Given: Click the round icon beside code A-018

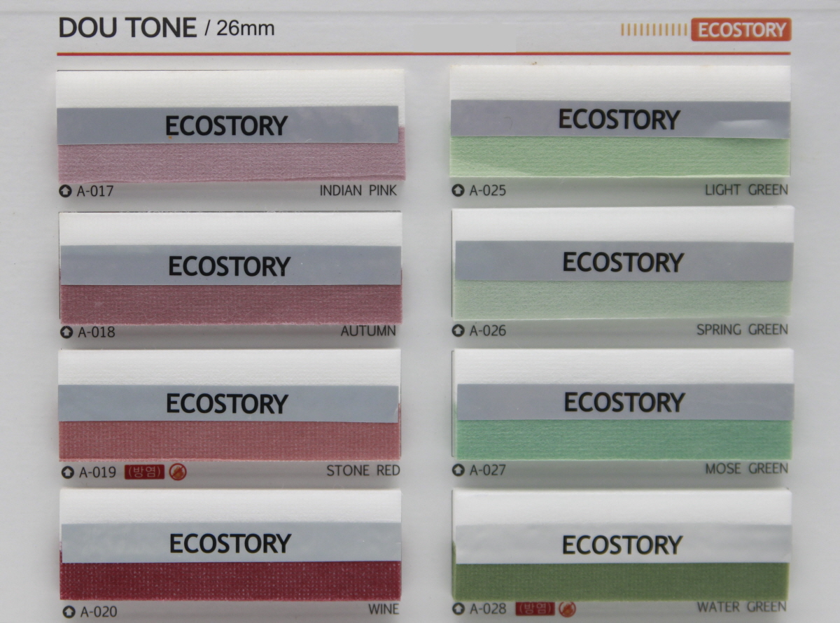Looking at the screenshot, I should point(67,332).
